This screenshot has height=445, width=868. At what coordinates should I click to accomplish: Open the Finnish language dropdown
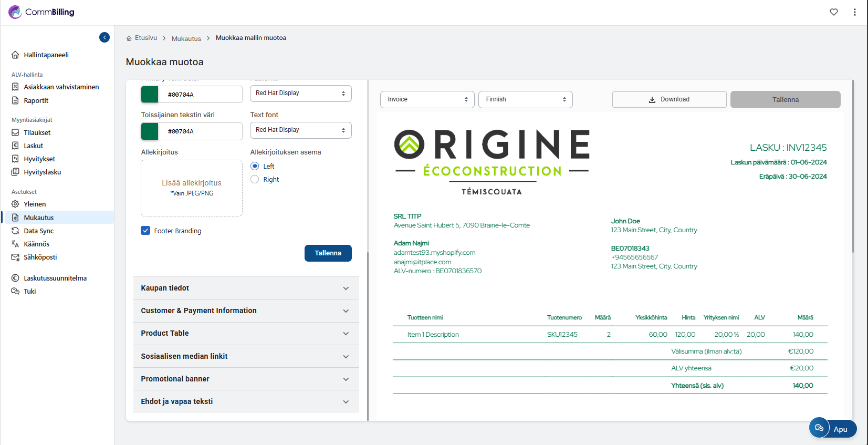click(x=525, y=99)
